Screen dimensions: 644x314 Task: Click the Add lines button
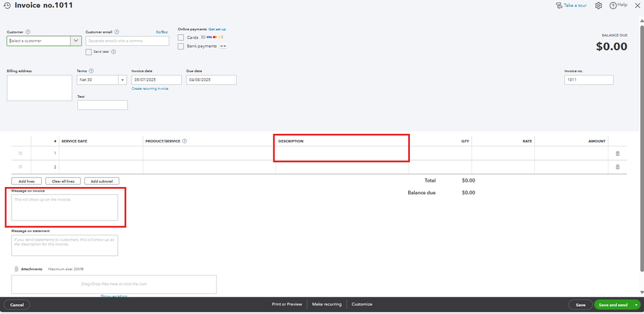(26, 181)
